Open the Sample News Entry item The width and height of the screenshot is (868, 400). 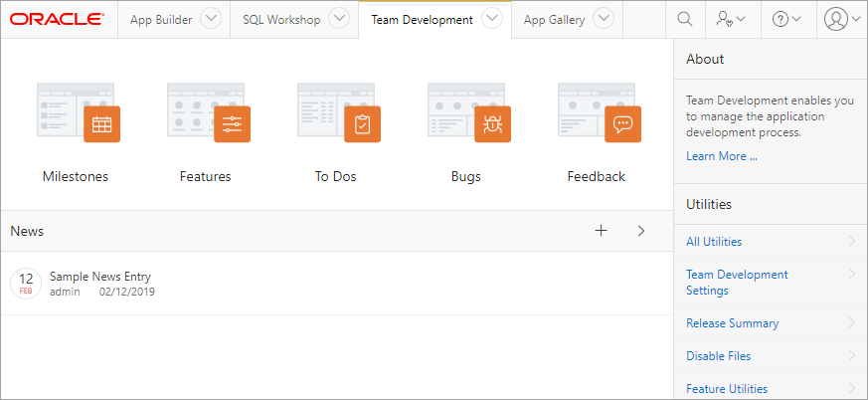[100, 277]
